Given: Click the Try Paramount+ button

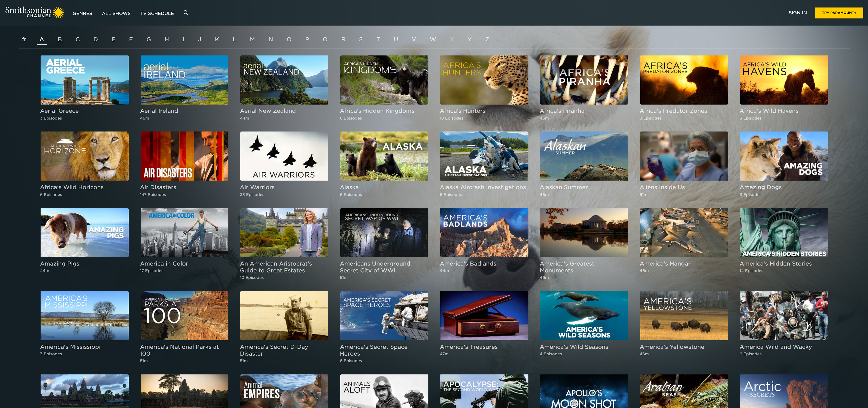Looking at the screenshot, I should click(839, 13).
